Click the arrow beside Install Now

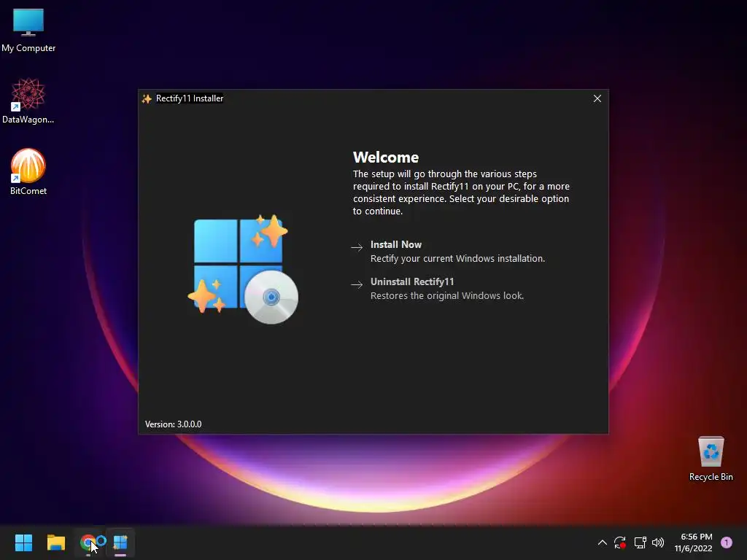(x=357, y=247)
